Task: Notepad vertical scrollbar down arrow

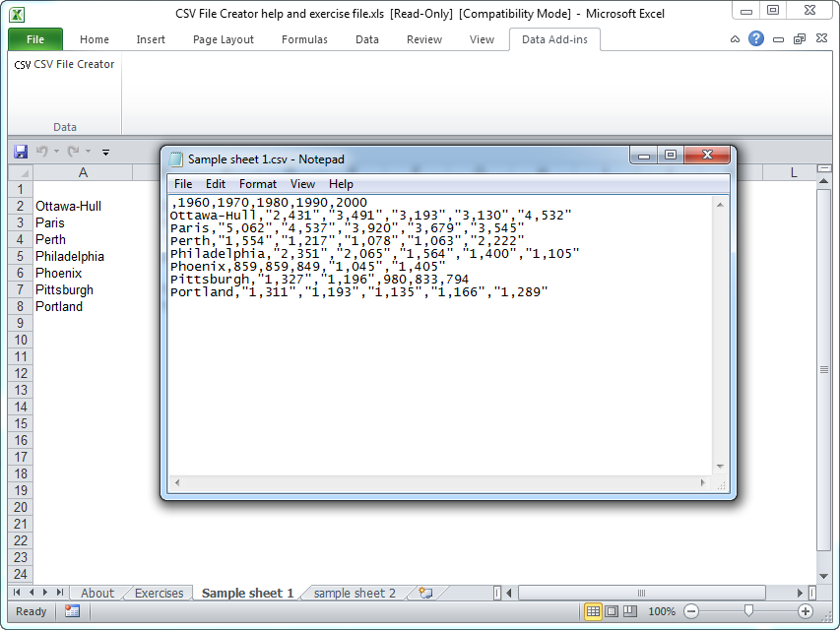Action: (720, 467)
